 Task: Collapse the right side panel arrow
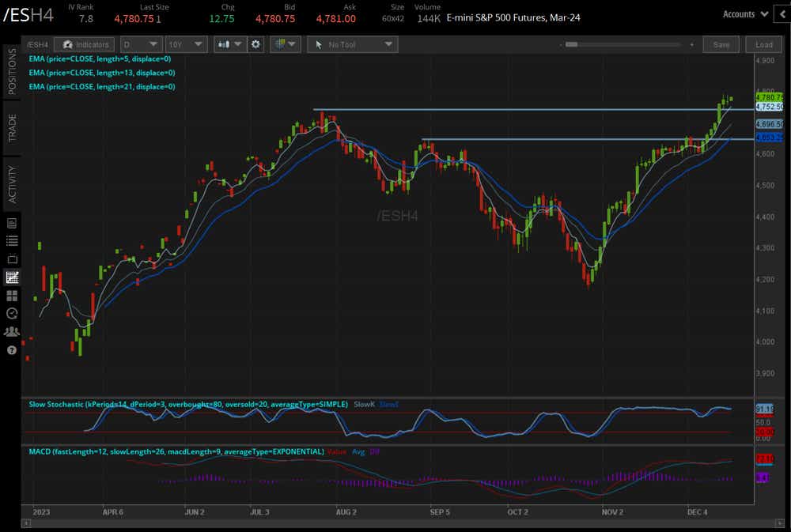click(x=782, y=14)
